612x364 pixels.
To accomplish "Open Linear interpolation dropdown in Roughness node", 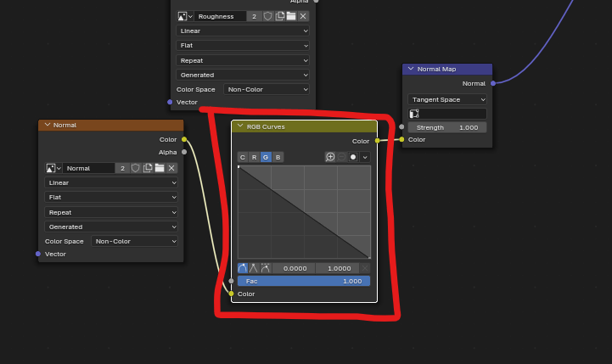I will (x=243, y=31).
